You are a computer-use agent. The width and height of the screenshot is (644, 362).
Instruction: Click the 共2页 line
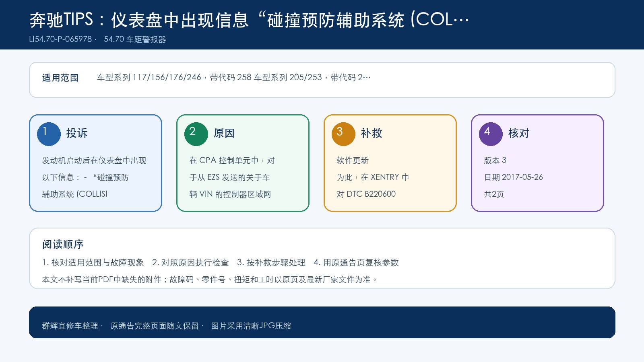tap(494, 194)
